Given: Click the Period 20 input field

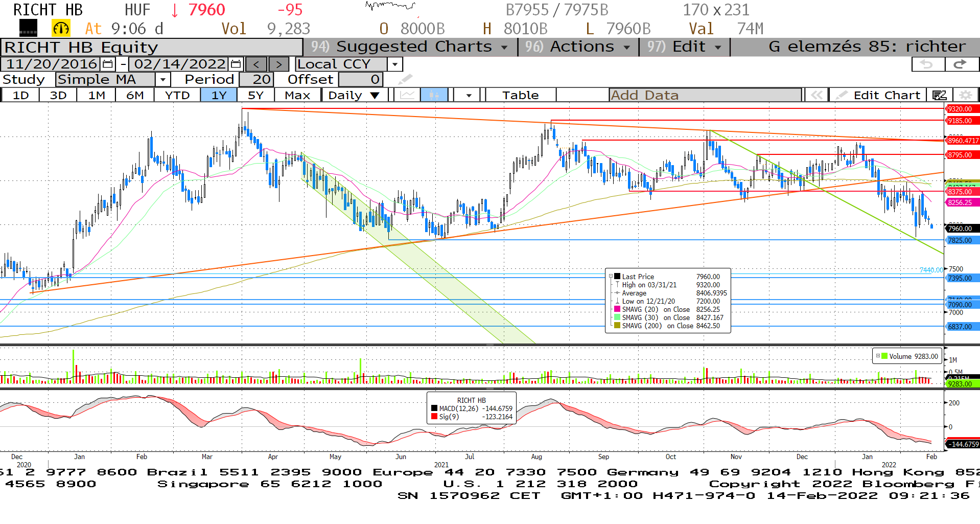Looking at the screenshot, I should (256, 80).
